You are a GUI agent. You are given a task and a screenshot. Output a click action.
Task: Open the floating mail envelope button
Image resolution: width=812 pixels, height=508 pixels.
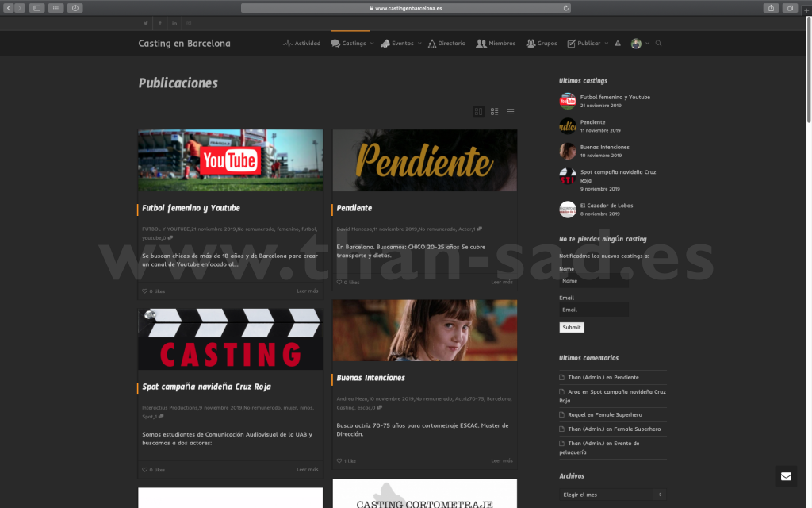click(x=786, y=476)
